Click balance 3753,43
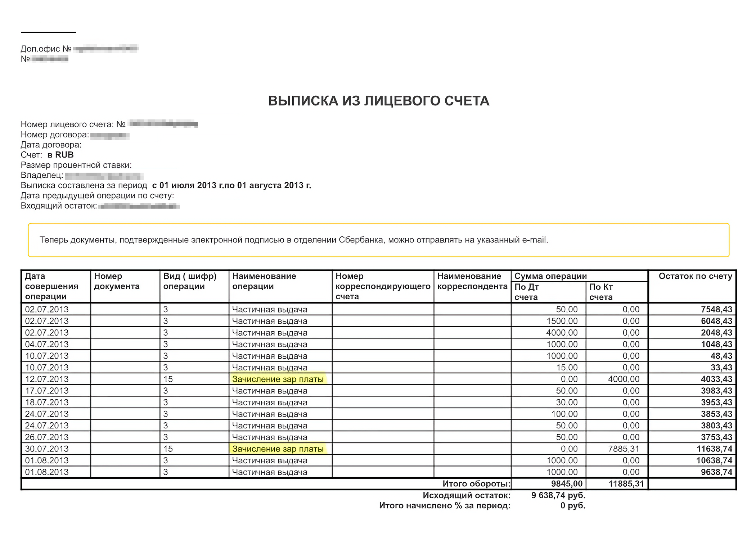This screenshot has width=756, height=541. (716, 437)
